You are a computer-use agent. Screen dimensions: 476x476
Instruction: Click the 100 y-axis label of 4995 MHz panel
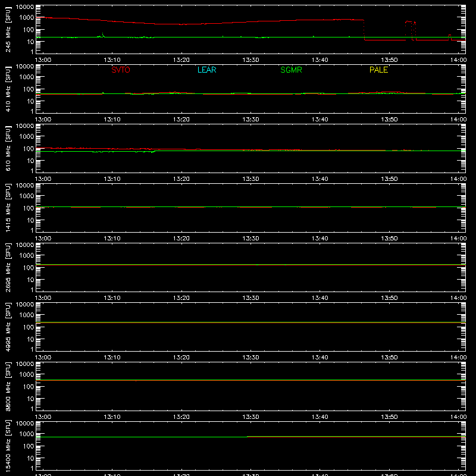[29, 327]
